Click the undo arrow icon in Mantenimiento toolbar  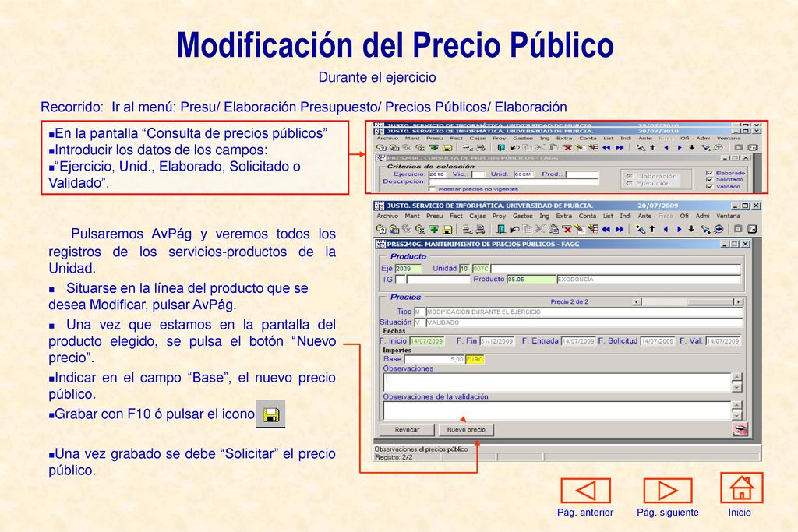tap(514, 229)
